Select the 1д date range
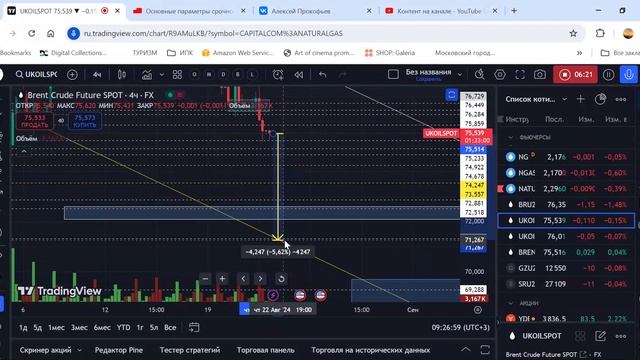Image resolution: width=640 pixels, height=360 pixels. point(23,327)
